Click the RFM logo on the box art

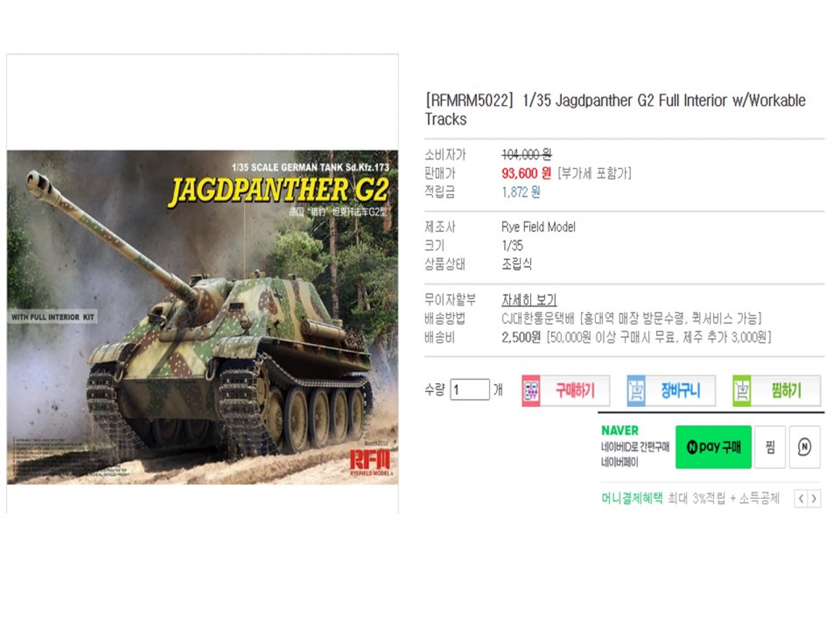pyautogui.click(x=370, y=461)
